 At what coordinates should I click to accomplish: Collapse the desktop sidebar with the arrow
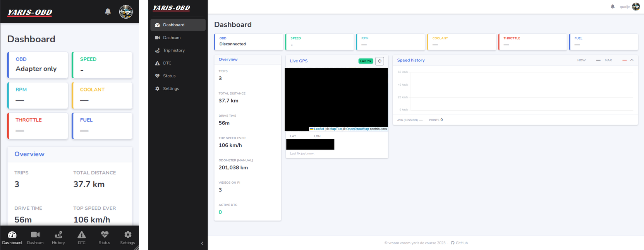(202, 243)
